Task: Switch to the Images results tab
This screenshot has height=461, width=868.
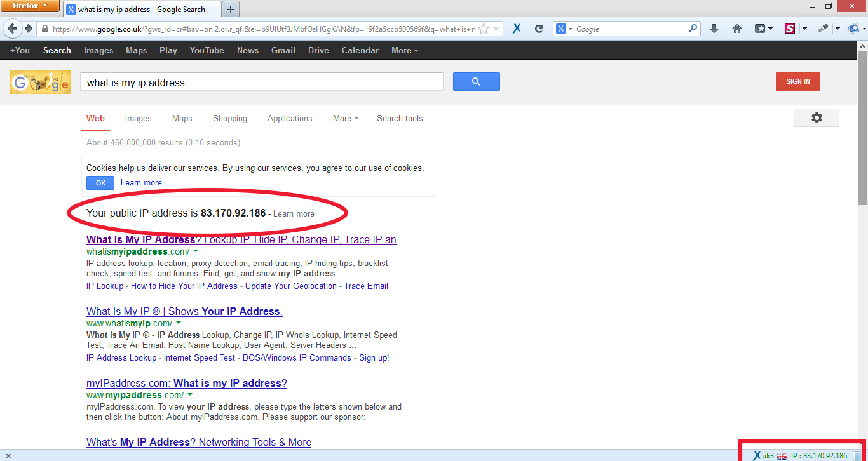Action: (x=138, y=118)
